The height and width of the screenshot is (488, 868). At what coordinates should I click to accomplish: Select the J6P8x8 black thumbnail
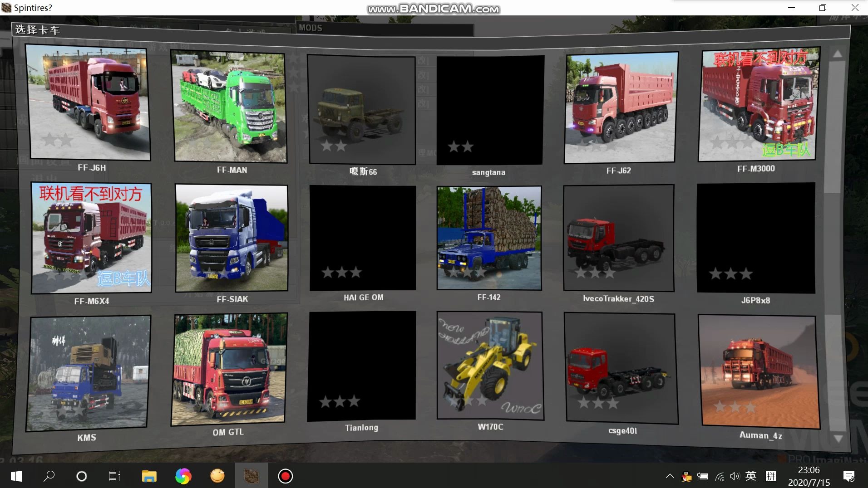pyautogui.click(x=756, y=238)
